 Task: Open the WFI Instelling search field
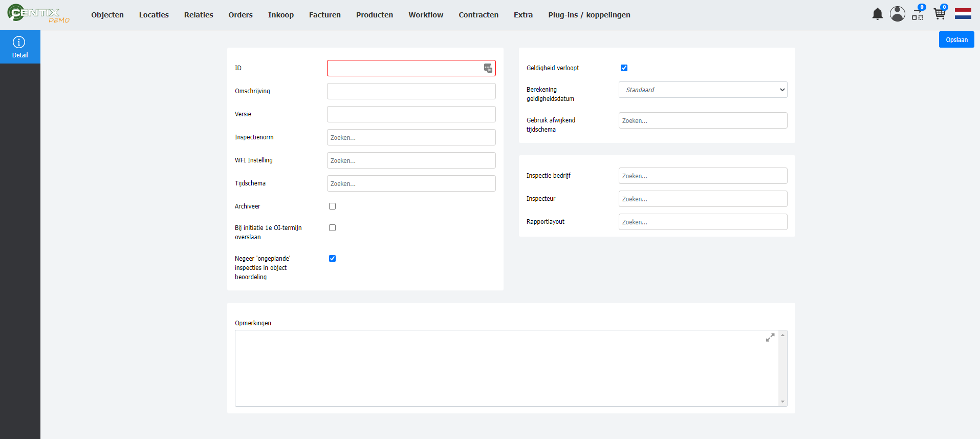pos(411,160)
